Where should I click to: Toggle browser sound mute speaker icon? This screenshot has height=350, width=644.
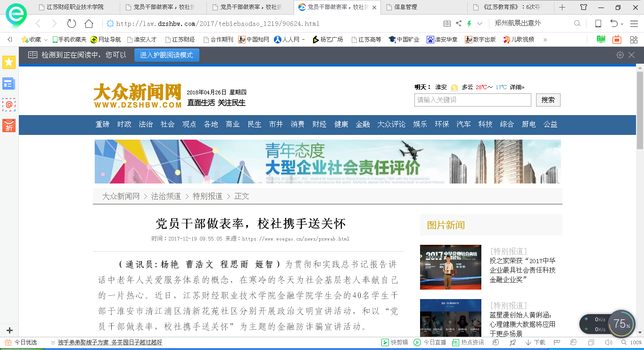pyautogui.click(x=608, y=342)
